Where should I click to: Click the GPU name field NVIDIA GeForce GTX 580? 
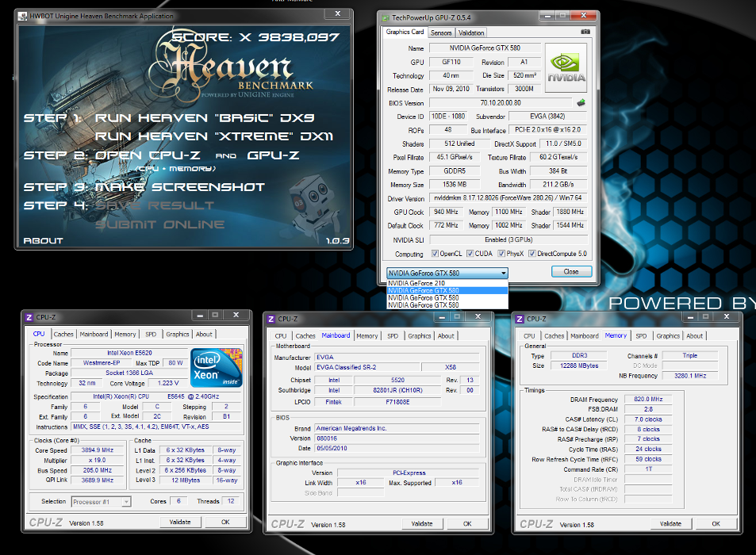(485, 48)
